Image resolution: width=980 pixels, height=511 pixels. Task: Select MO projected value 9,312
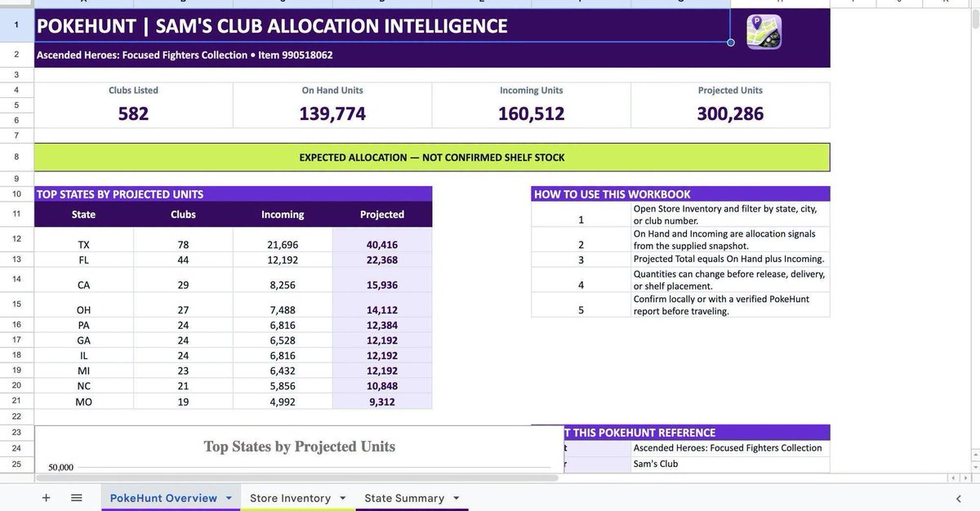(382, 401)
